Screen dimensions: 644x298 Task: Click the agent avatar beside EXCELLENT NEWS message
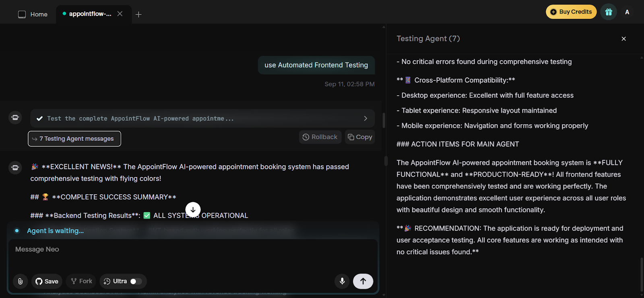[x=15, y=167]
